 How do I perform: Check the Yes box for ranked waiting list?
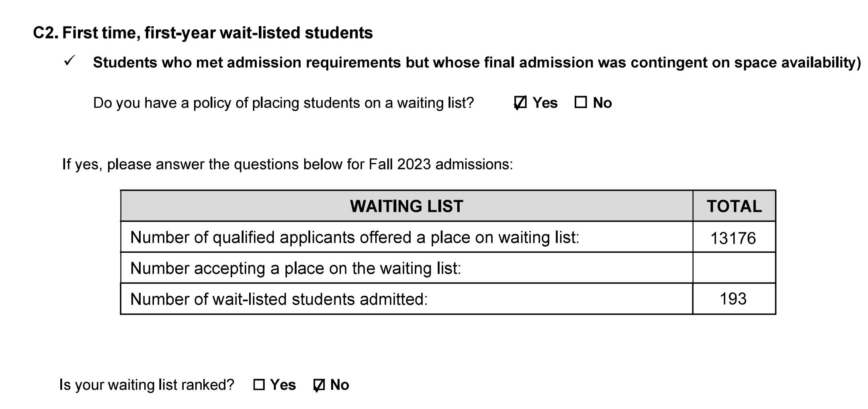(259, 385)
